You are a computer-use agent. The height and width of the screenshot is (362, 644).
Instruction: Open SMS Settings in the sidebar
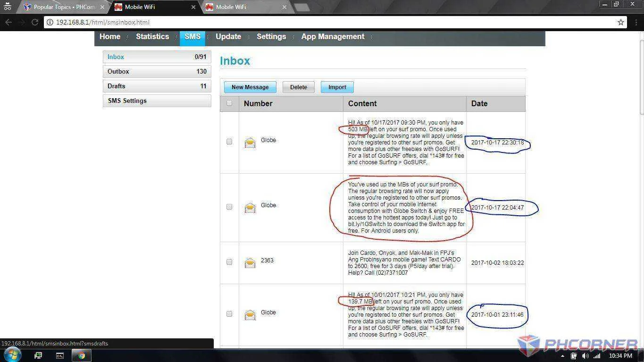[157, 101]
